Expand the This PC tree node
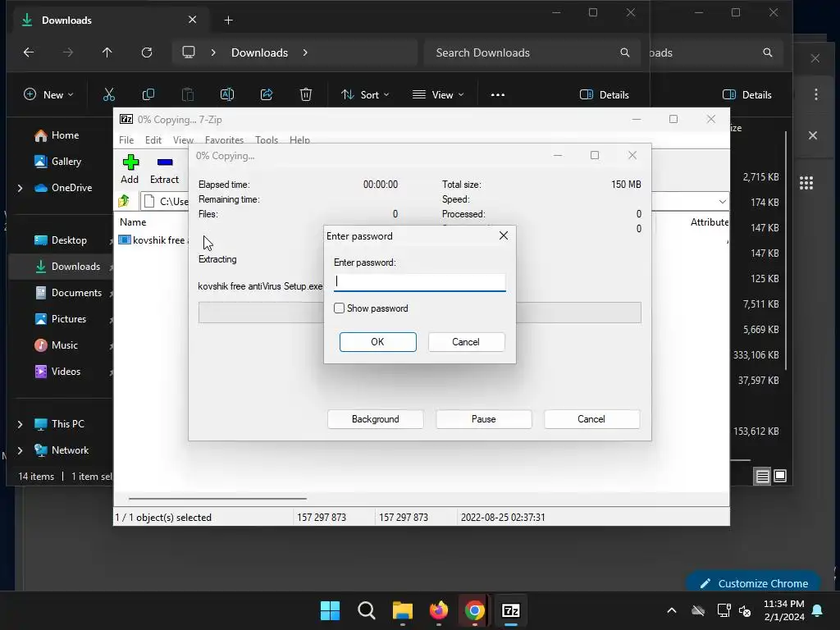 (x=21, y=424)
